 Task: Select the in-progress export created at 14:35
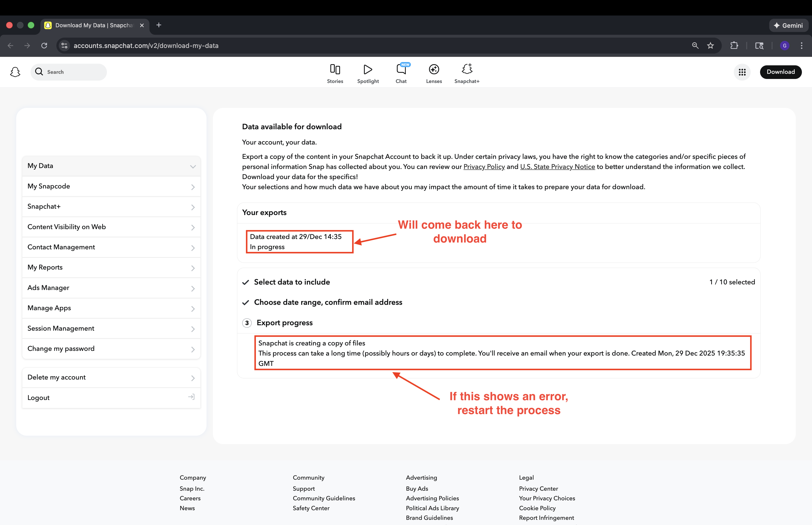point(300,242)
